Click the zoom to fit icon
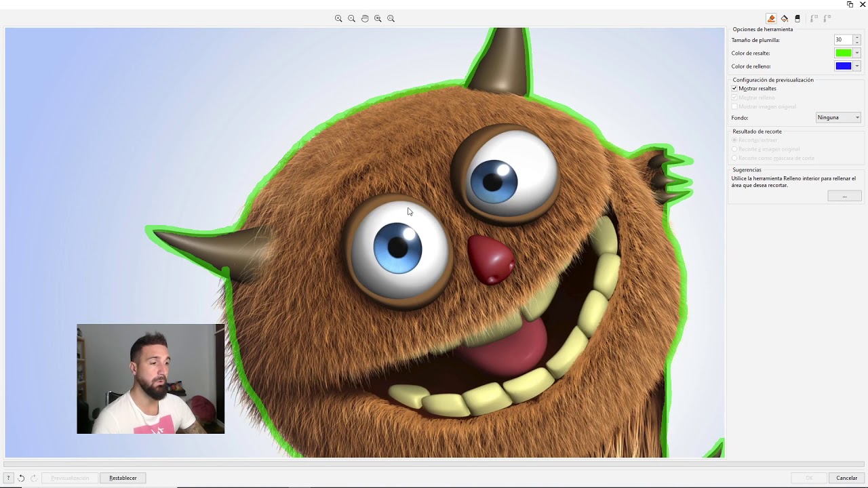Image resolution: width=868 pixels, height=488 pixels. pos(391,18)
